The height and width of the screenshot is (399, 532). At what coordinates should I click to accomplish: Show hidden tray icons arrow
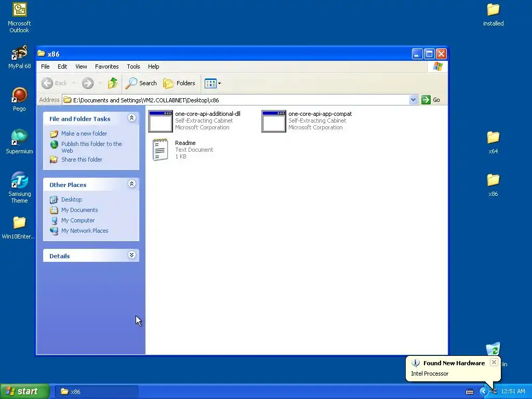[484, 392]
